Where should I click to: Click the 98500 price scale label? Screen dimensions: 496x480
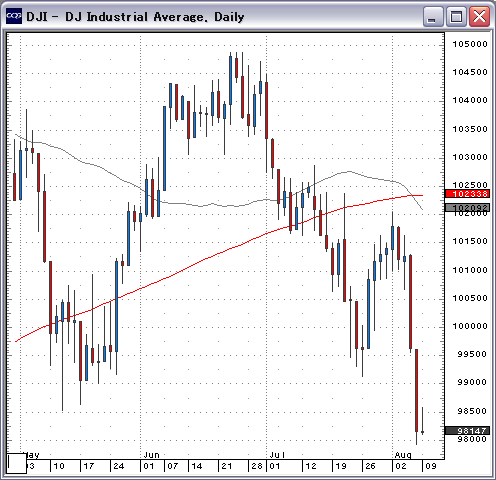pos(472,411)
